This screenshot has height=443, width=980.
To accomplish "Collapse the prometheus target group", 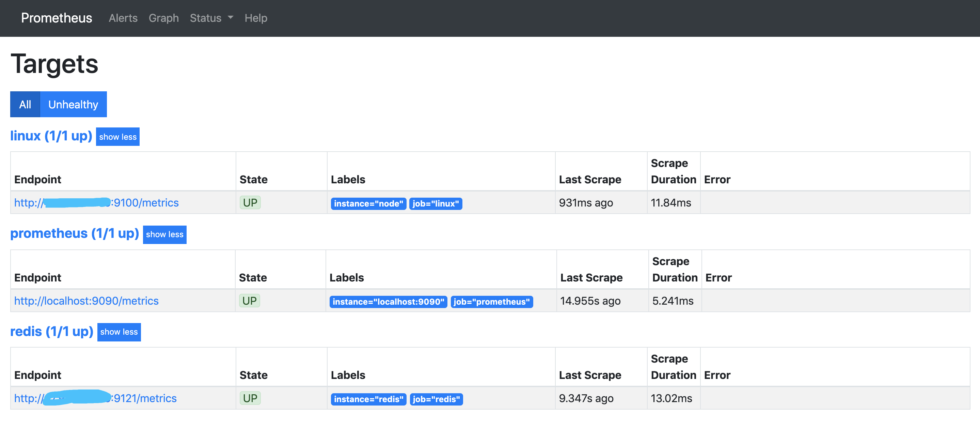I will point(165,234).
